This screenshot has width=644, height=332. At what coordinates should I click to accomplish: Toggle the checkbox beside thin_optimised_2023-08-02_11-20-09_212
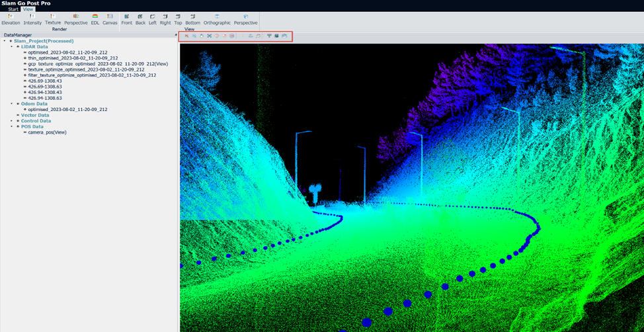point(25,58)
